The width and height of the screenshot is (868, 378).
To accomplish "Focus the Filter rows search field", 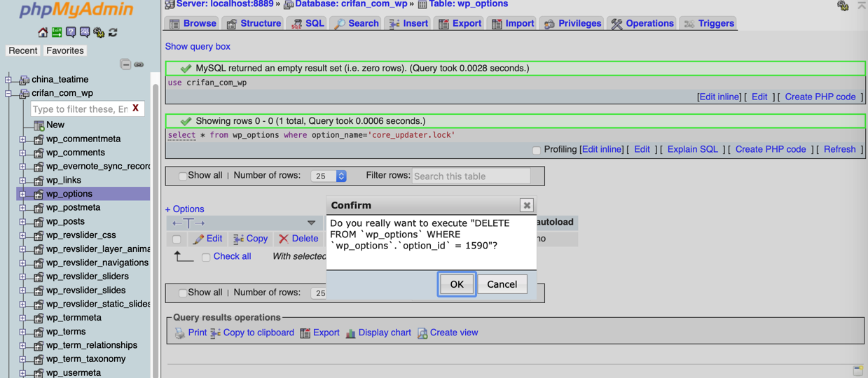I will [x=471, y=176].
